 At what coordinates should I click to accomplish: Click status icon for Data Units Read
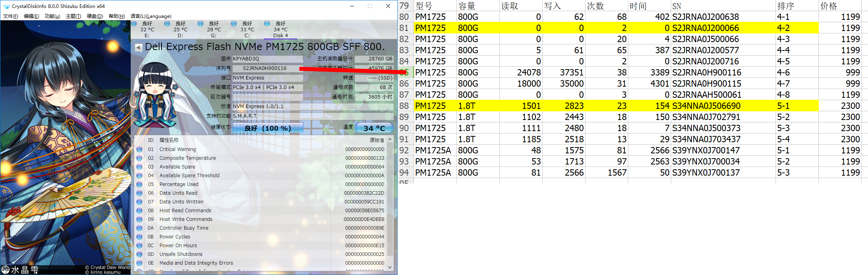pyautogui.click(x=139, y=193)
